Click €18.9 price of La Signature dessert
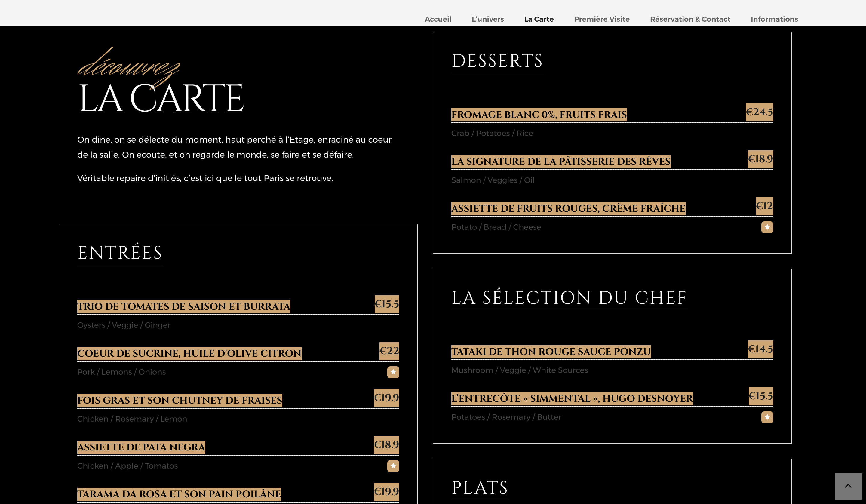 [x=760, y=159]
